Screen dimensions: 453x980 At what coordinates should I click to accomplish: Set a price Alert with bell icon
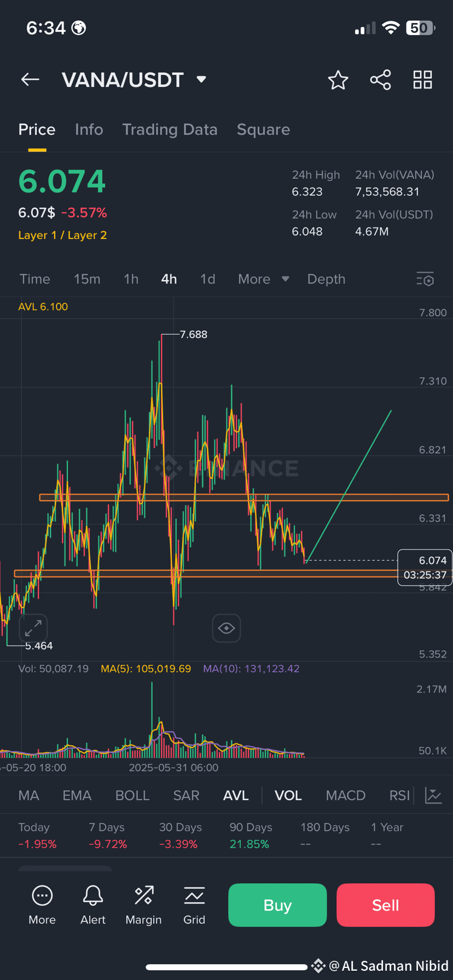point(93,905)
